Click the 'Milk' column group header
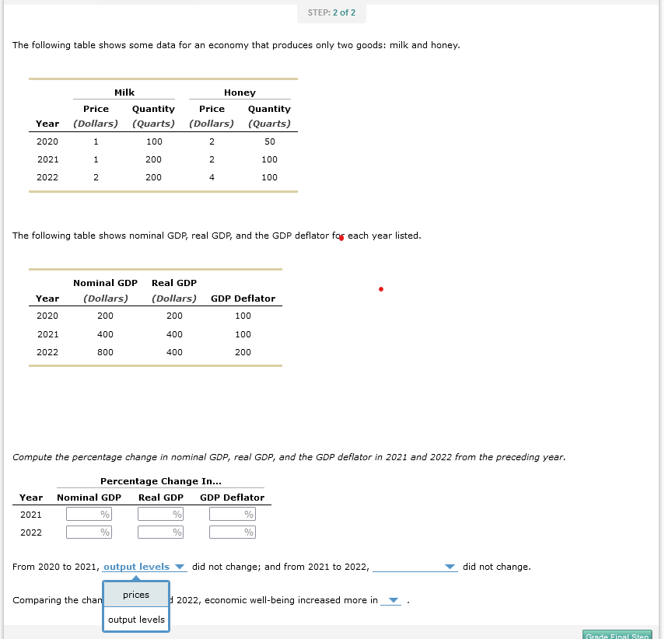 click(124, 93)
